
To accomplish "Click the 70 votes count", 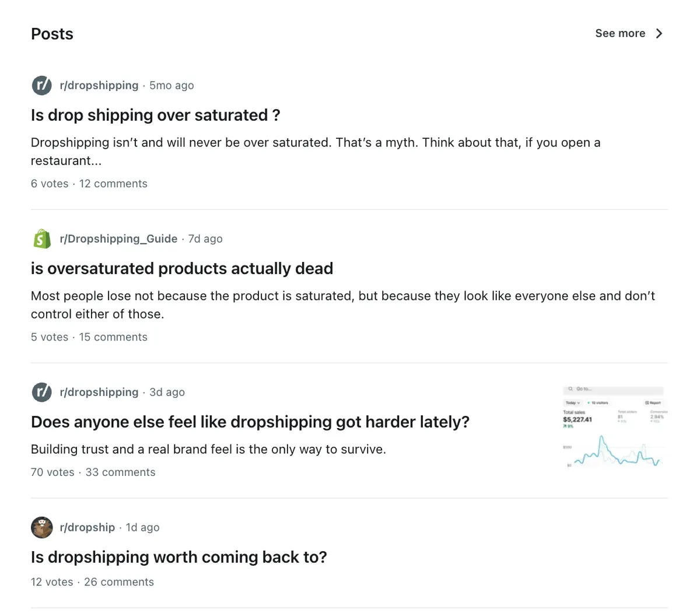I will (52, 472).
